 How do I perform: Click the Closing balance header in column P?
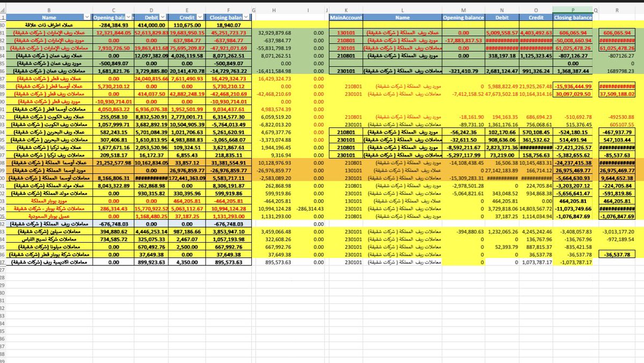[x=573, y=17]
